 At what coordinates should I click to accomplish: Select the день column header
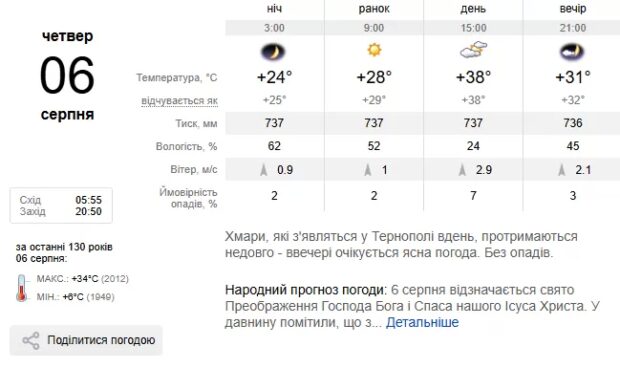pyautogui.click(x=473, y=9)
